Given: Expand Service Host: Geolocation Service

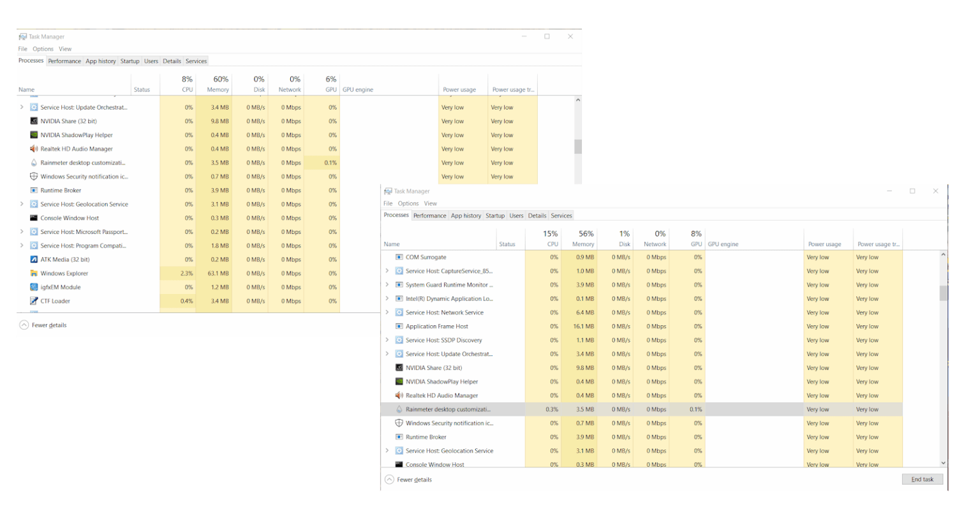Looking at the screenshot, I should tap(387, 450).
